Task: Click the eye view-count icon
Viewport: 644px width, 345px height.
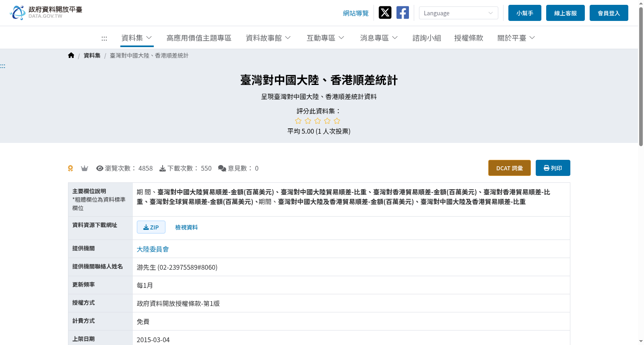Action: coord(100,168)
